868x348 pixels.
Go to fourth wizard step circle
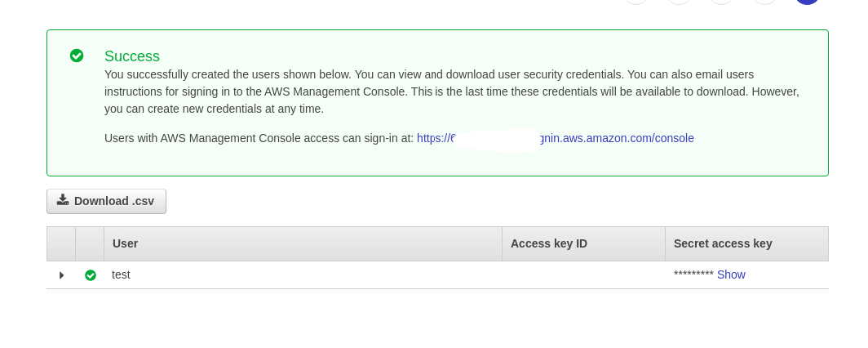(x=764, y=2)
